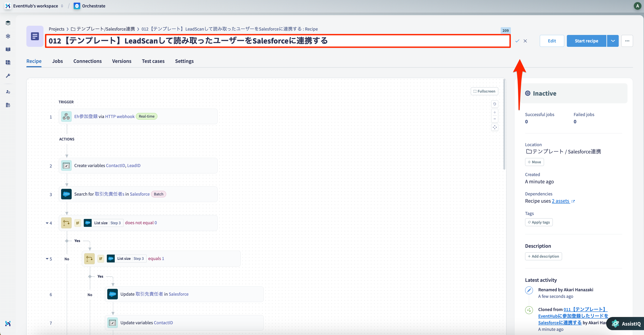Switch to the Jobs tab
The width and height of the screenshot is (644, 335).
click(58, 61)
